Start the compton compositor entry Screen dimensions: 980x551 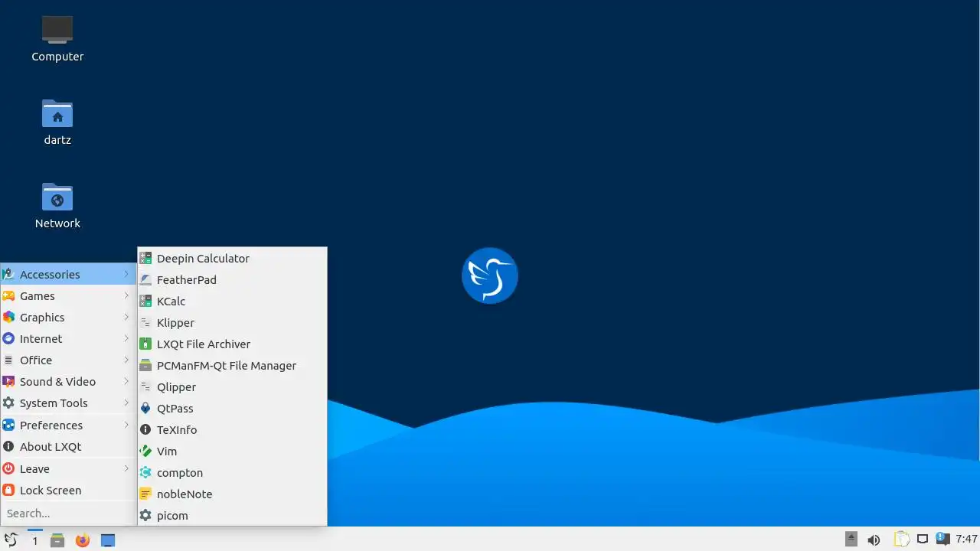tap(232, 473)
